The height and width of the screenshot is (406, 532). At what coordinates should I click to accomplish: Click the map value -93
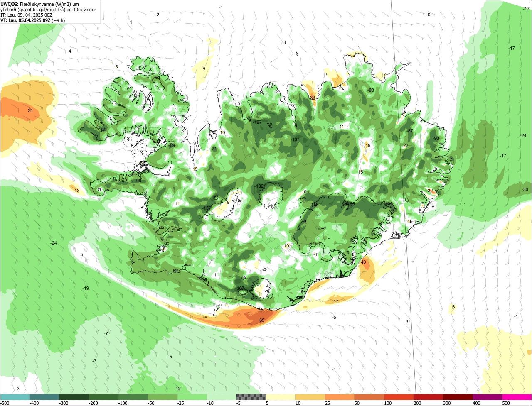coord(436,138)
